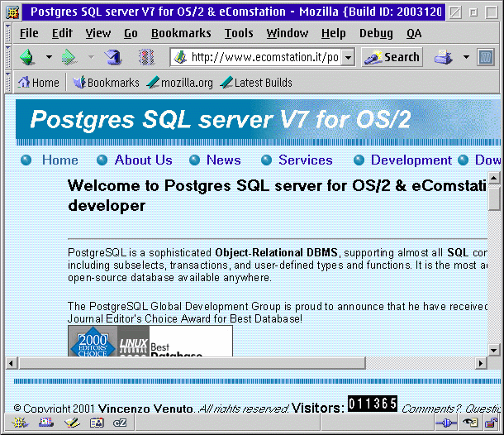
Task: Follow the Home link on the page
Action: 60,160
